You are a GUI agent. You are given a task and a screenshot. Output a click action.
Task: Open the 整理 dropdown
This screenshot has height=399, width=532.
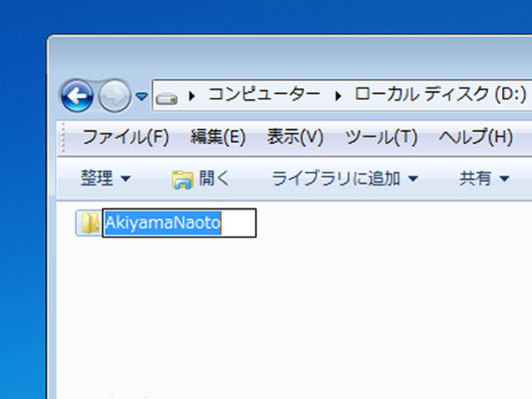(106, 178)
